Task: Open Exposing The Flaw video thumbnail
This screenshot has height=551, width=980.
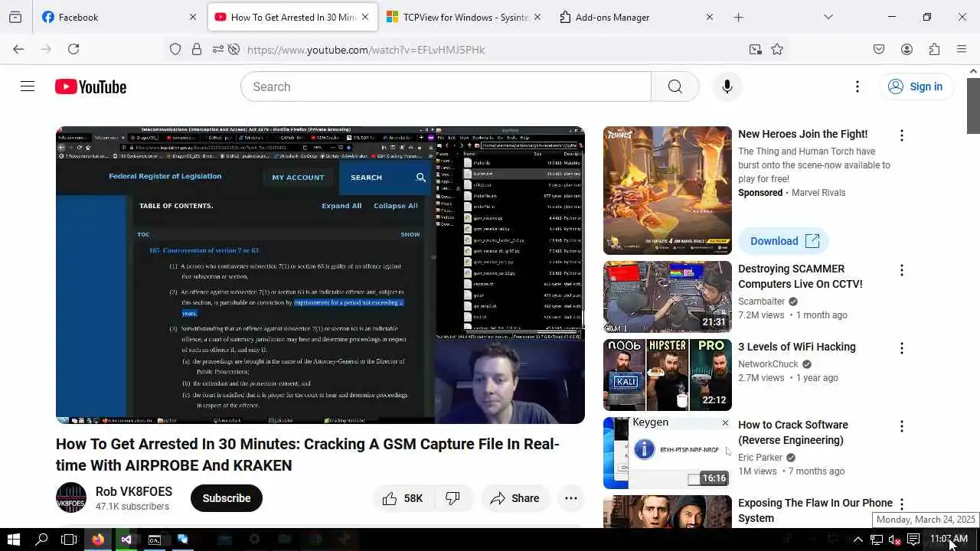Action: (x=668, y=511)
